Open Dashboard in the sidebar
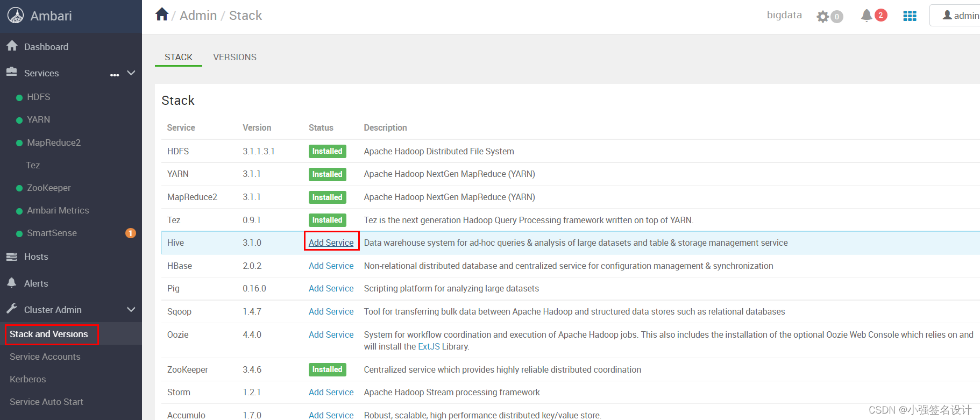Viewport: 980px width, 420px height. (46, 47)
